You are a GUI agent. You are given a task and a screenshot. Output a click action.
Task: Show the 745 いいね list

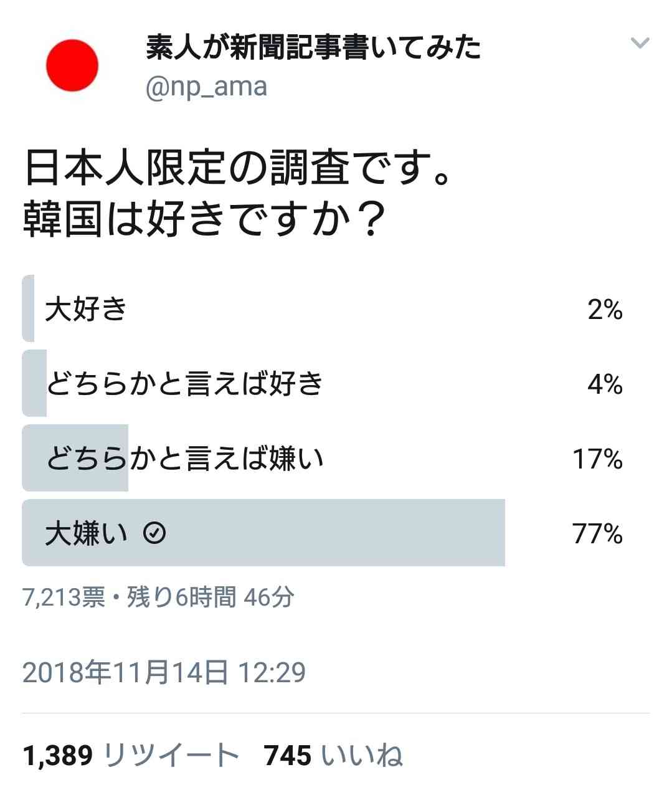pyautogui.click(x=333, y=755)
